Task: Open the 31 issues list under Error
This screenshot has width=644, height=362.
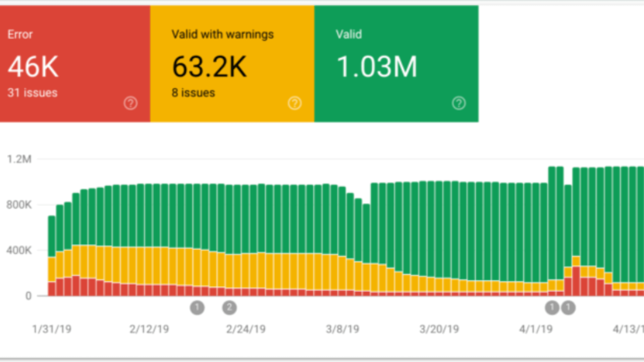Action: [x=32, y=93]
